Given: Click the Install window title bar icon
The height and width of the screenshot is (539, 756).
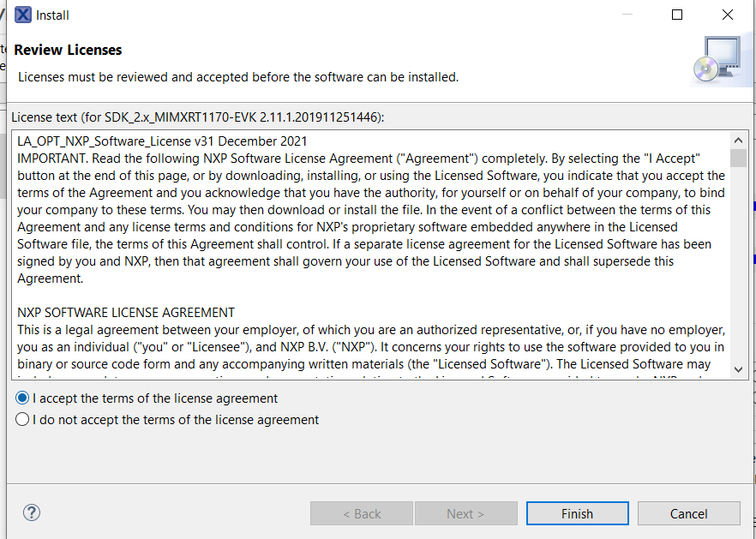Looking at the screenshot, I should 23,15.
